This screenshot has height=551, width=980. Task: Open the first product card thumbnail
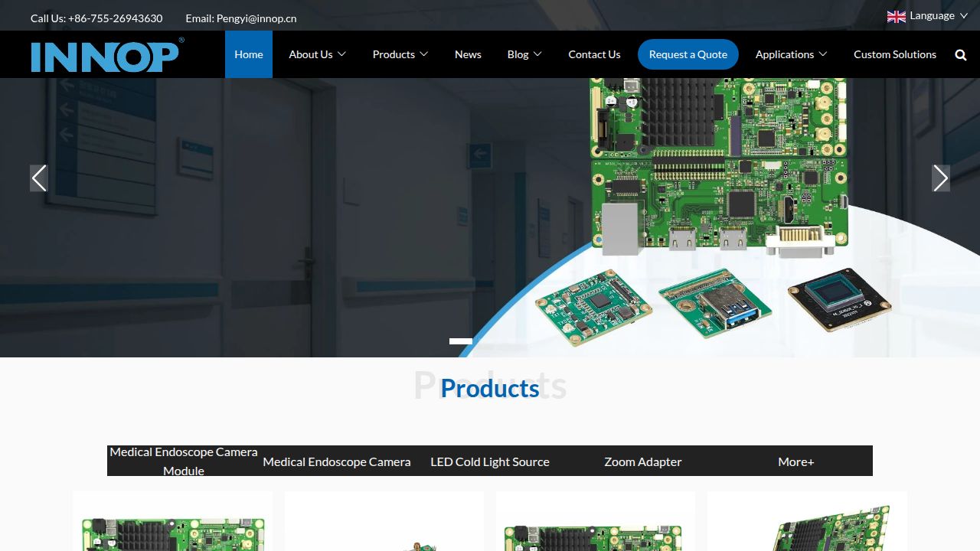tap(173, 521)
